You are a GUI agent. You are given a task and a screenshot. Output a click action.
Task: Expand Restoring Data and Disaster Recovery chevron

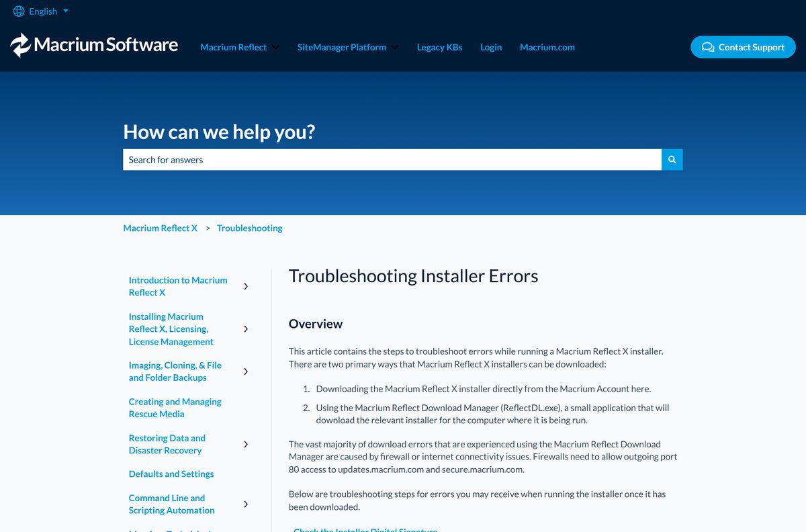pyautogui.click(x=246, y=444)
